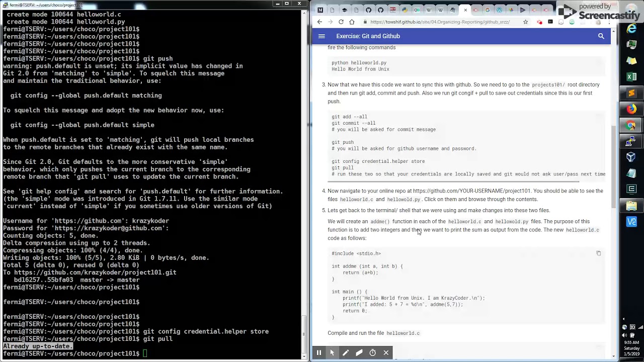Close the Screencastify annotation toolbar
Viewport: 644px width, 362px height.
[386, 353]
